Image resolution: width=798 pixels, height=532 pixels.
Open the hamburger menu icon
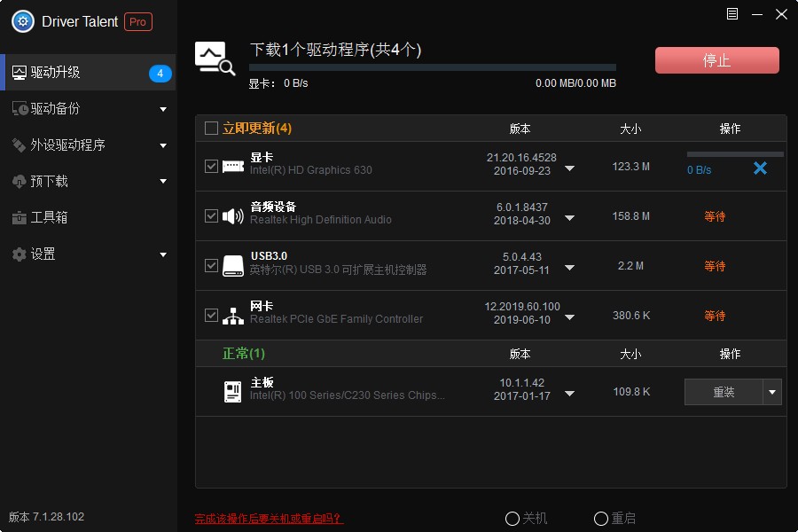pos(731,14)
